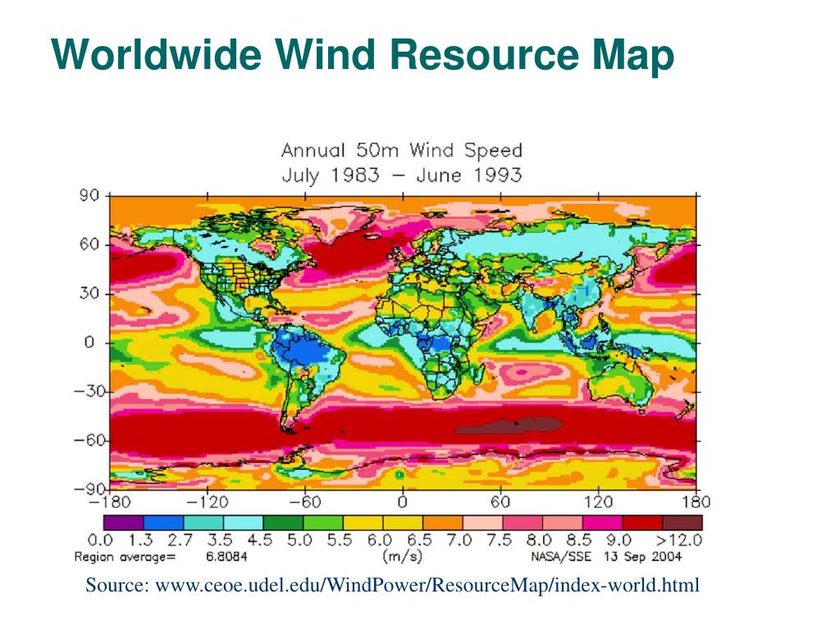Click the 'Region average=' label
The height and width of the screenshot is (630, 840).
coord(125,557)
